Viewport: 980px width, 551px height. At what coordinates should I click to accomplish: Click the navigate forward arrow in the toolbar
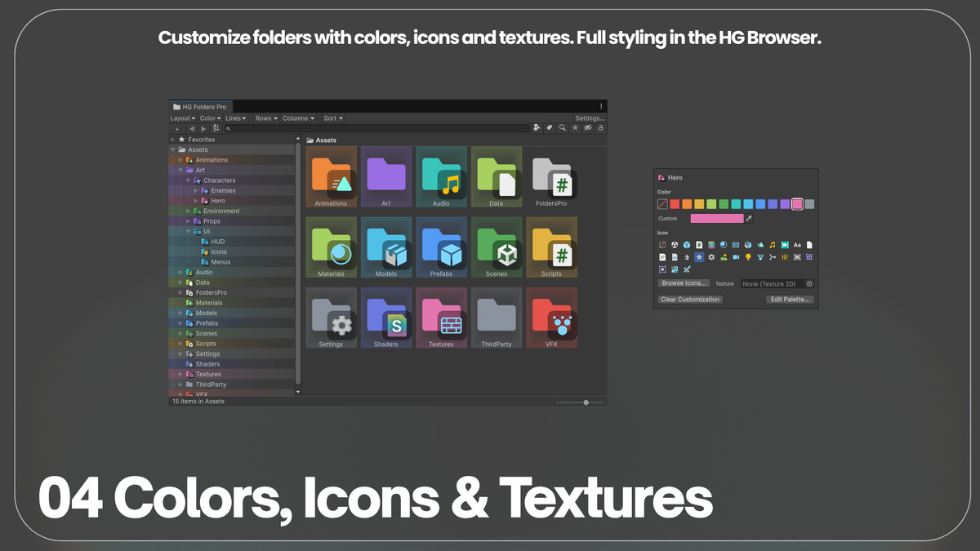(203, 129)
